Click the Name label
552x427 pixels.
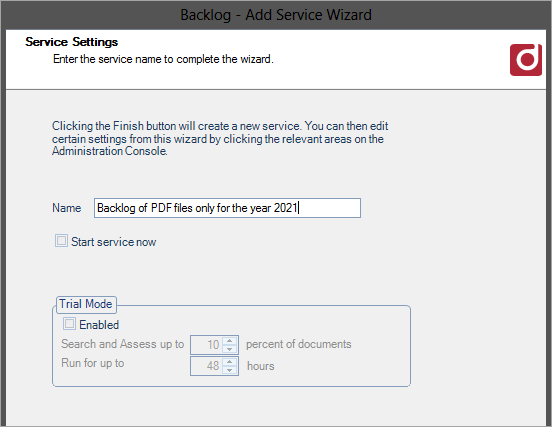pos(67,208)
